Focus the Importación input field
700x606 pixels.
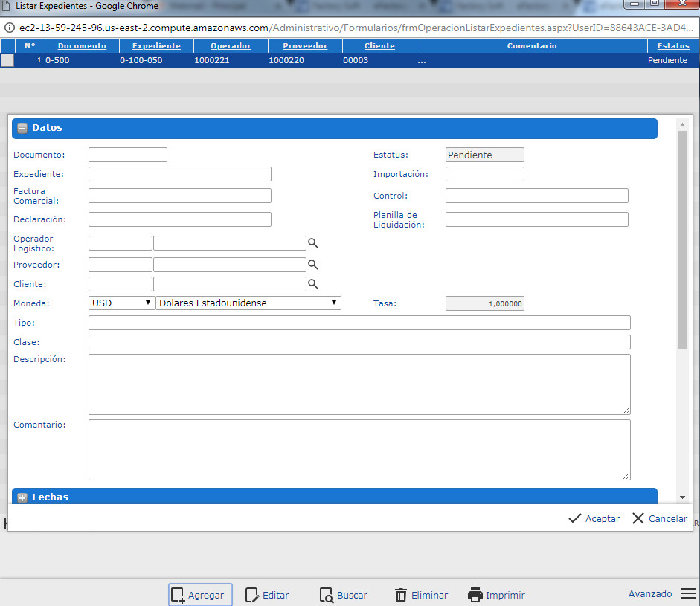[485, 174]
